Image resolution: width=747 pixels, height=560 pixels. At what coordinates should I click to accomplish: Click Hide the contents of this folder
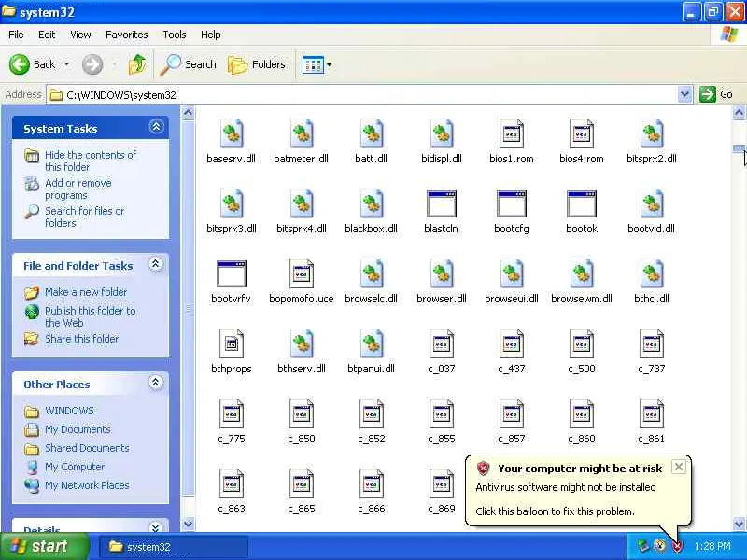click(90, 161)
